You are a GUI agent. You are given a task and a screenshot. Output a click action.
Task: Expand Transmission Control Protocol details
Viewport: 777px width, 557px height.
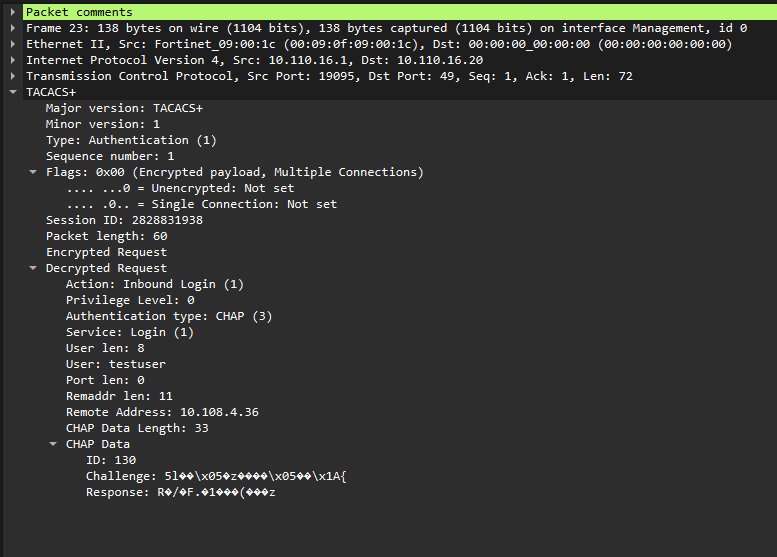[x=13, y=76]
